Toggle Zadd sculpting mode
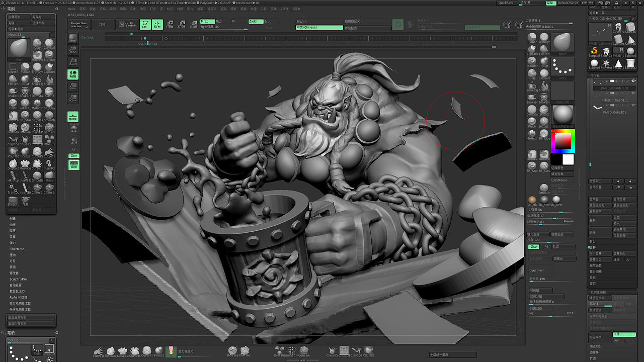The height and width of the screenshot is (362, 644). point(255,22)
